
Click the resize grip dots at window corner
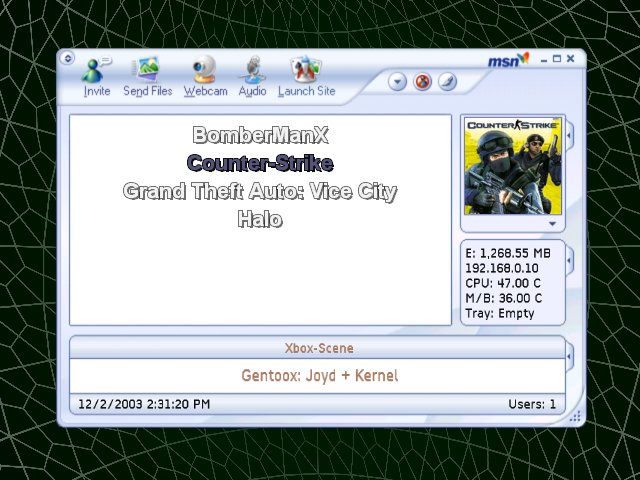point(575,416)
